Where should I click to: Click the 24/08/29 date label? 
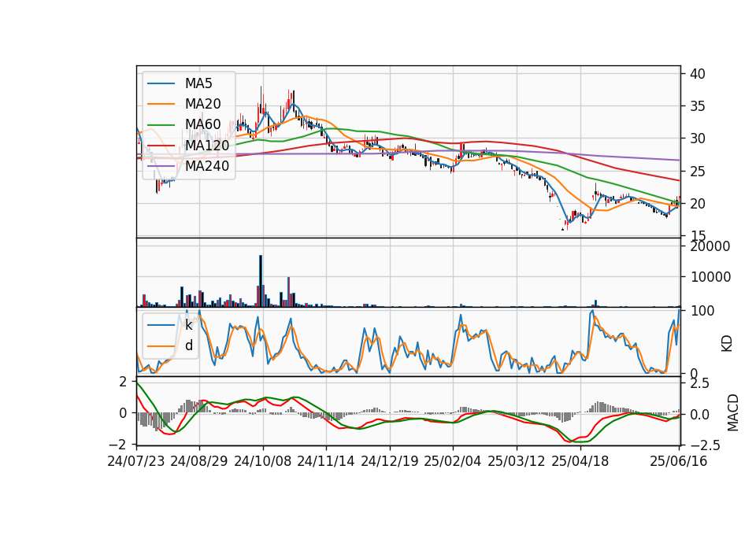pyautogui.click(x=199, y=461)
